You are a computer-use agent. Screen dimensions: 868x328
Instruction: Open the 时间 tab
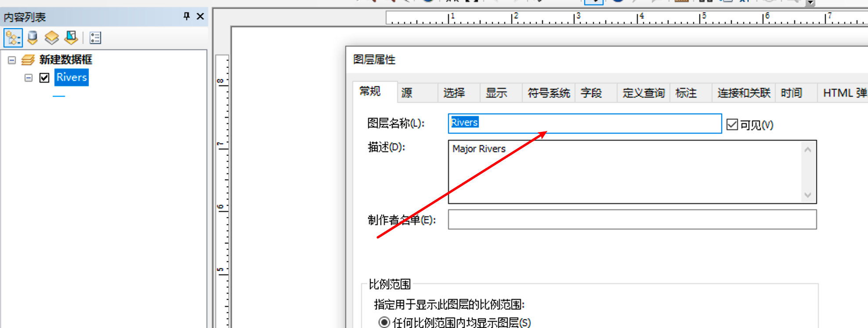click(796, 93)
